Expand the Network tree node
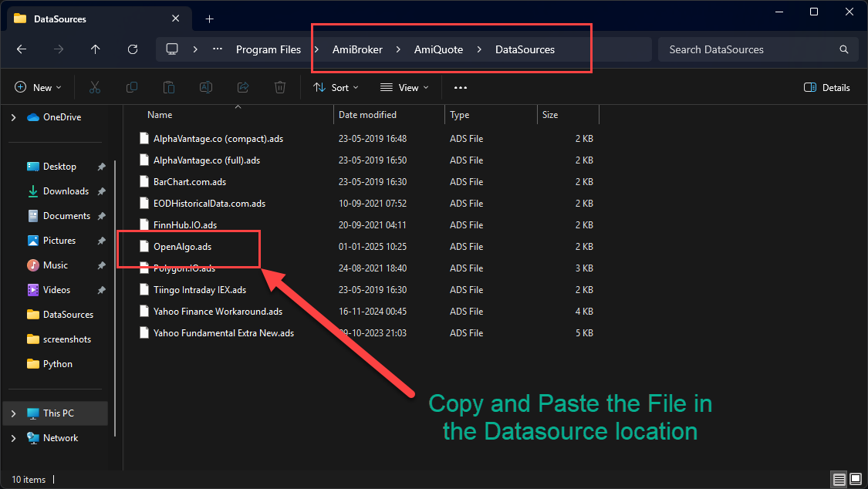 pos(13,438)
